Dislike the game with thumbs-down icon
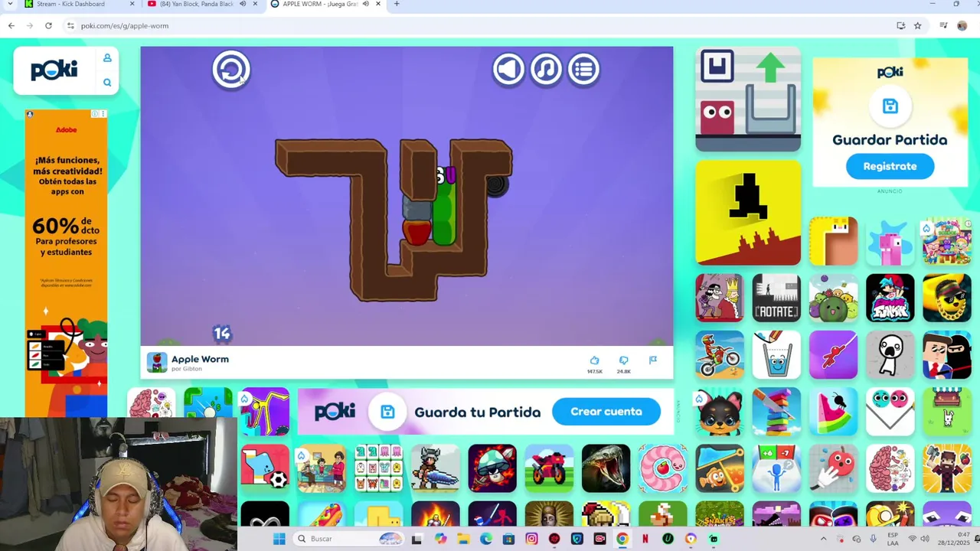Viewport: 980px width, 551px height. [623, 360]
